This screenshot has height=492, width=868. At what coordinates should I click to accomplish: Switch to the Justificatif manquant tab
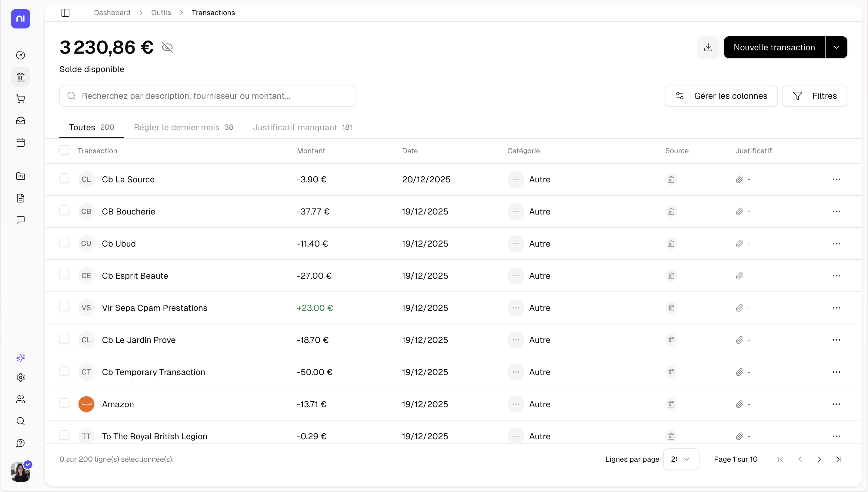[x=295, y=127]
